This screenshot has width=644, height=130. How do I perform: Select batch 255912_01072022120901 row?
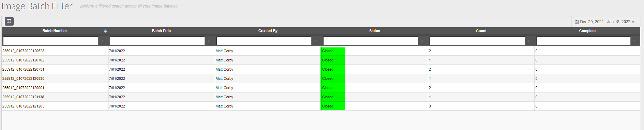(x=321, y=88)
